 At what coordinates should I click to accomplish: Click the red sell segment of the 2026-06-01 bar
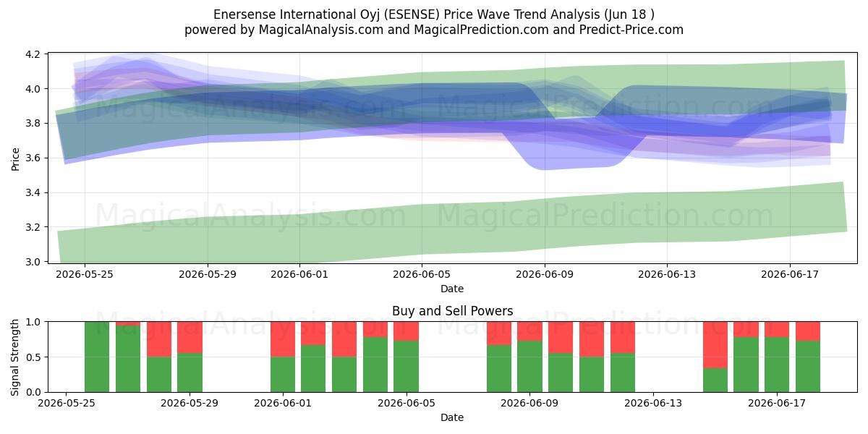tap(282, 339)
